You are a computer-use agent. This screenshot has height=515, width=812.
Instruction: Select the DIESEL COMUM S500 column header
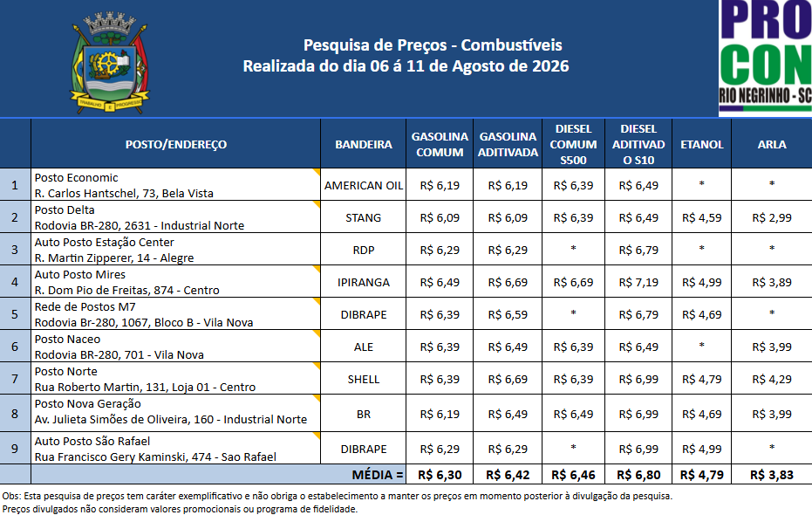pyautogui.click(x=573, y=144)
